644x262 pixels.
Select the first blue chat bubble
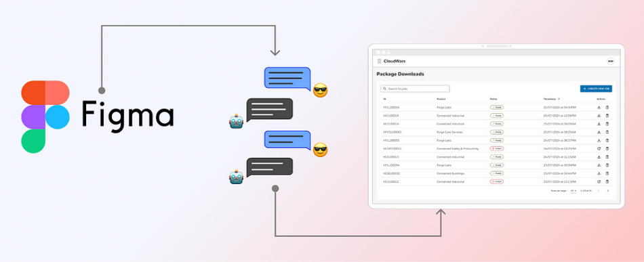tap(287, 79)
